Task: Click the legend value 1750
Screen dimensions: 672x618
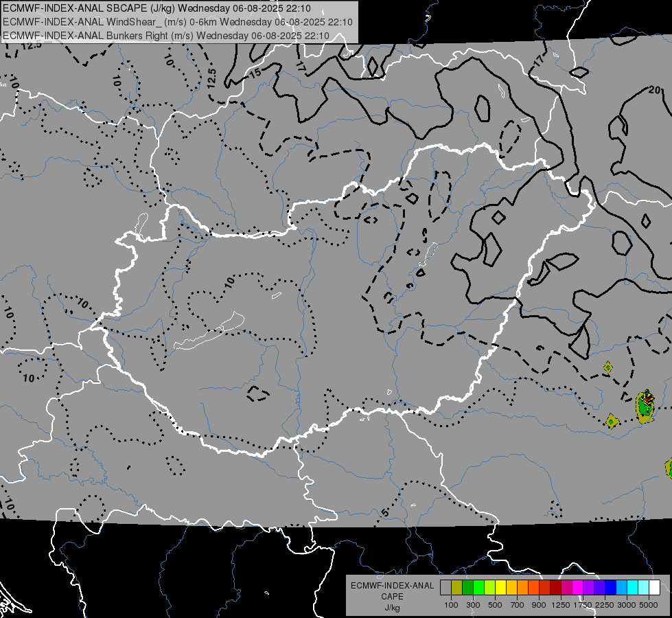Action: click(x=583, y=605)
